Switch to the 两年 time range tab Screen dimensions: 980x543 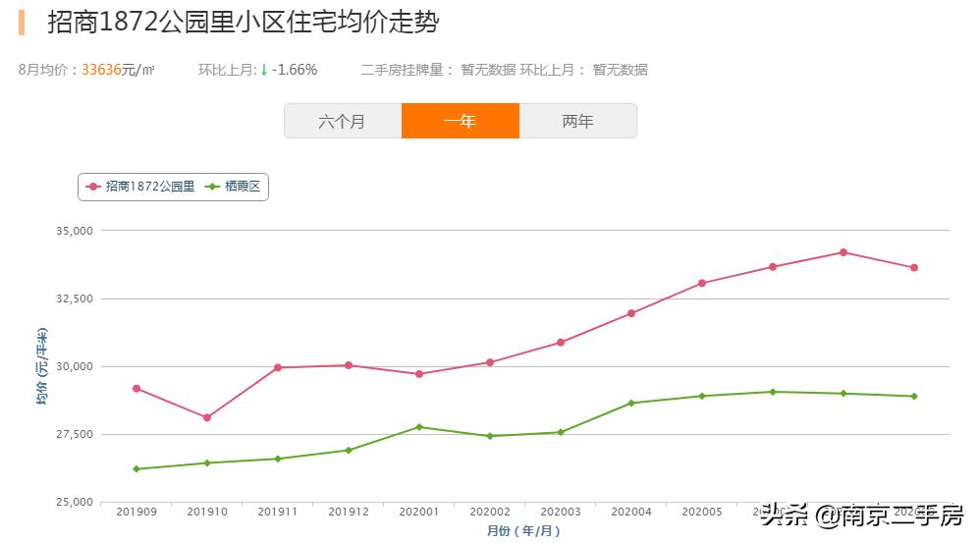[x=578, y=121]
